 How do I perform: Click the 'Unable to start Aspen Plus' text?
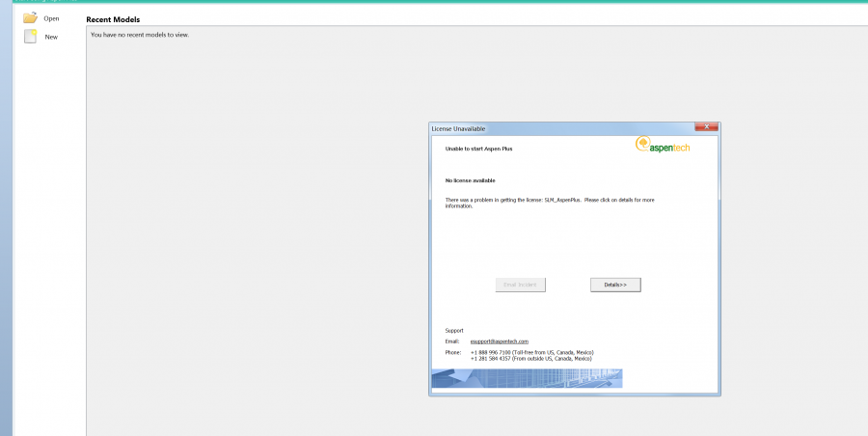[478, 149]
